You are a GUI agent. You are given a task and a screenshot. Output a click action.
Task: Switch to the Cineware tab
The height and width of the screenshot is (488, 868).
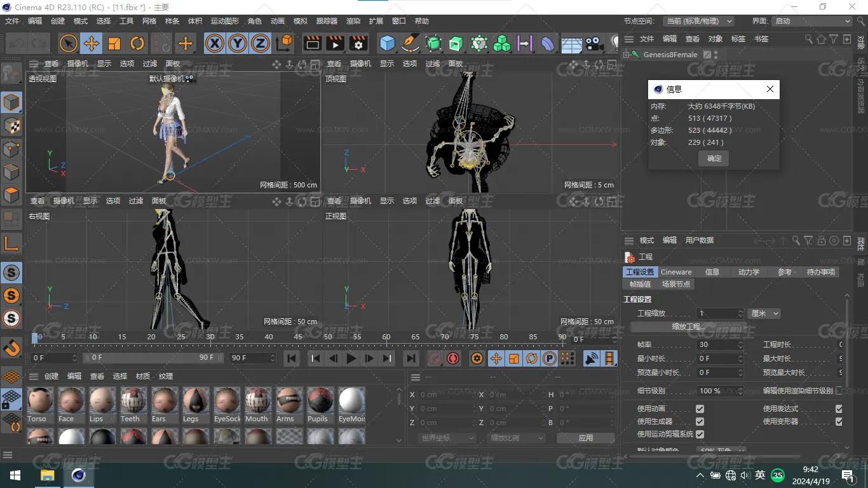click(x=676, y=272)
